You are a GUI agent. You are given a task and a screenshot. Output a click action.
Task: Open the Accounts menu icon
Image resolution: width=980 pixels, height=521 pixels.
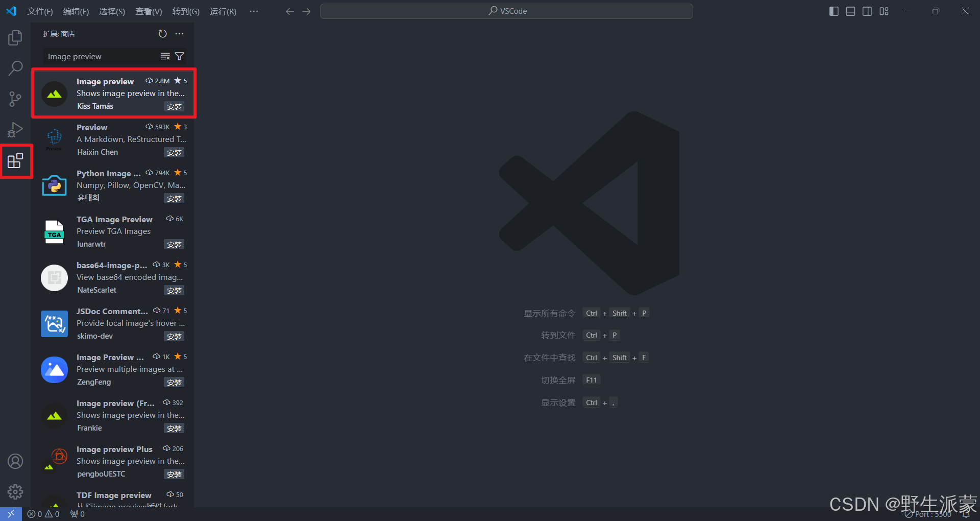(x=15, y=461)
